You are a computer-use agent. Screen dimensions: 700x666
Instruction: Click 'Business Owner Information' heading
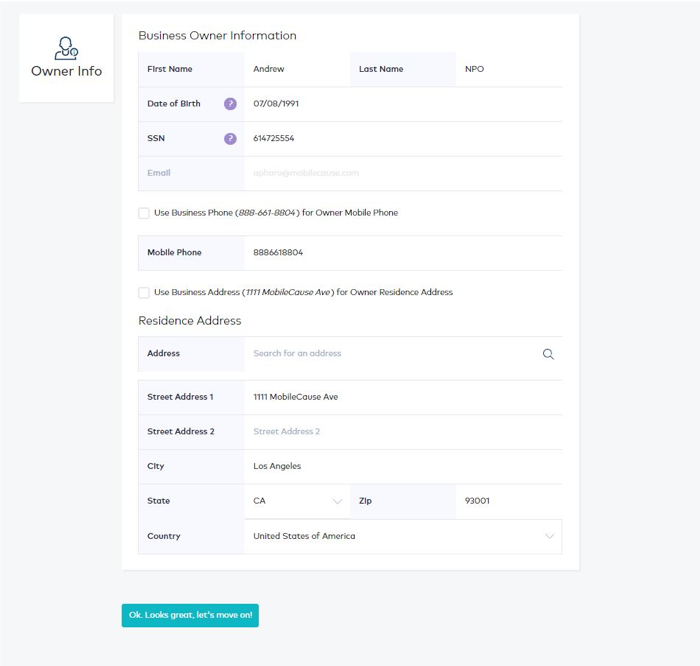coord(217,36)
